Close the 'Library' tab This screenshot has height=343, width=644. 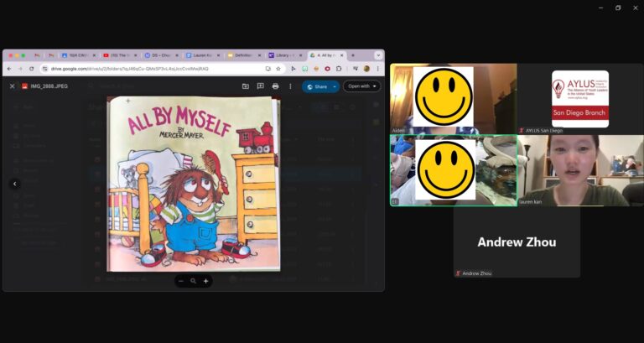(x=300, y=55)
